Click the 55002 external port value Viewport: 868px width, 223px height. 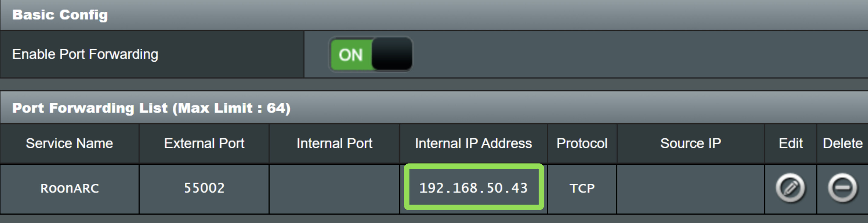coord(204,188)
